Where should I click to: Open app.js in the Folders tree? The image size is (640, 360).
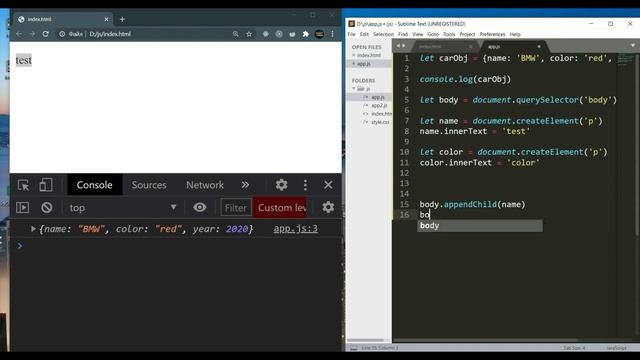pos(378,97)
